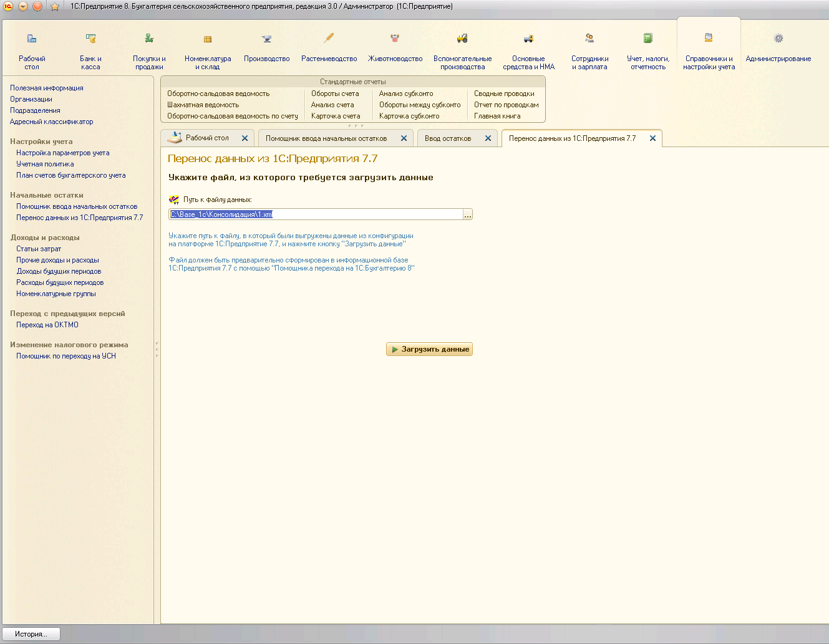This screenshot has height=644, width=829.
Task: Open the Номенклатура и склад section icon
Action: point(208,39)
